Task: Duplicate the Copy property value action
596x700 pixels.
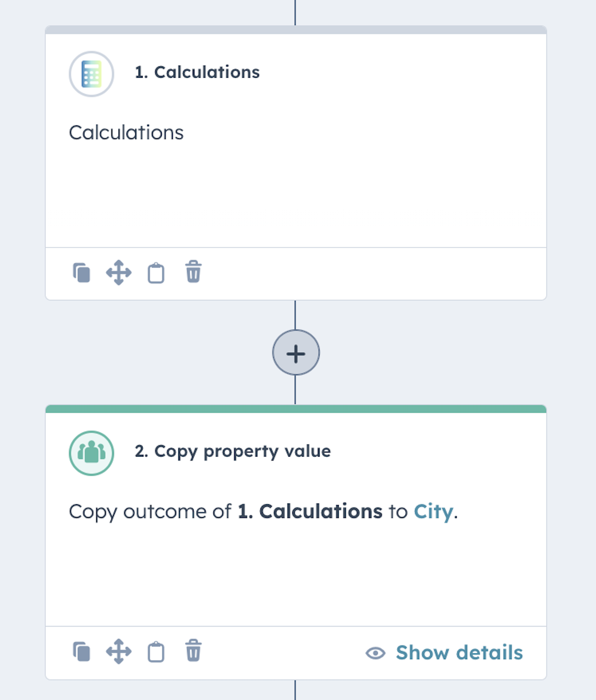Action: pyautogui.click(x=82, y=652)
